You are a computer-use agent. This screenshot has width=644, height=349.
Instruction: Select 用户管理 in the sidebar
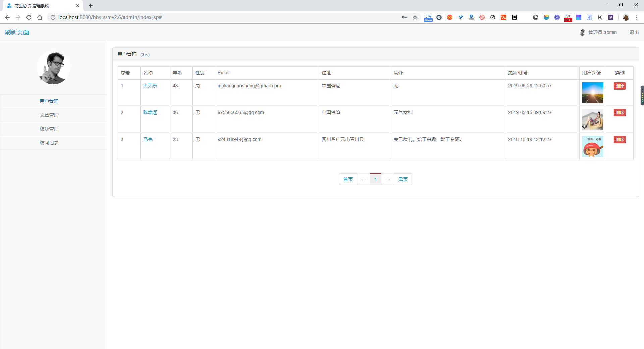54,101
